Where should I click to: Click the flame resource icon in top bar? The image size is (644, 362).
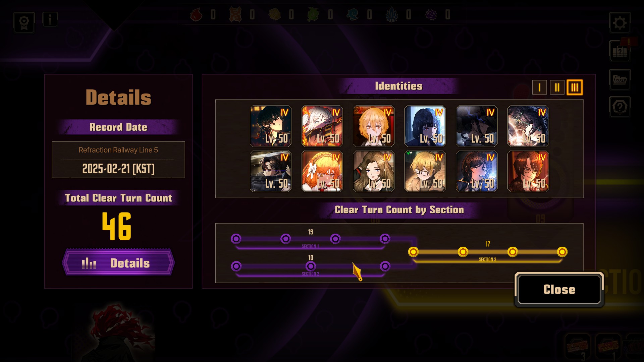coord(196,15)
